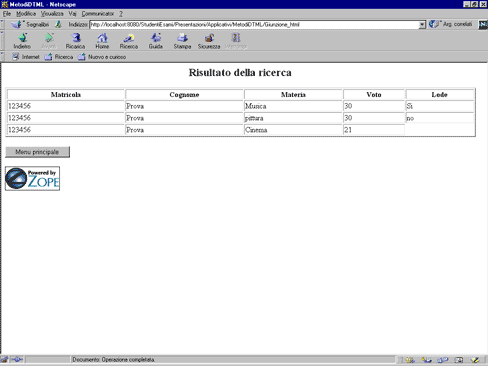Open the Ricerca personal toolbar shortcut

(x=59, y=57)
